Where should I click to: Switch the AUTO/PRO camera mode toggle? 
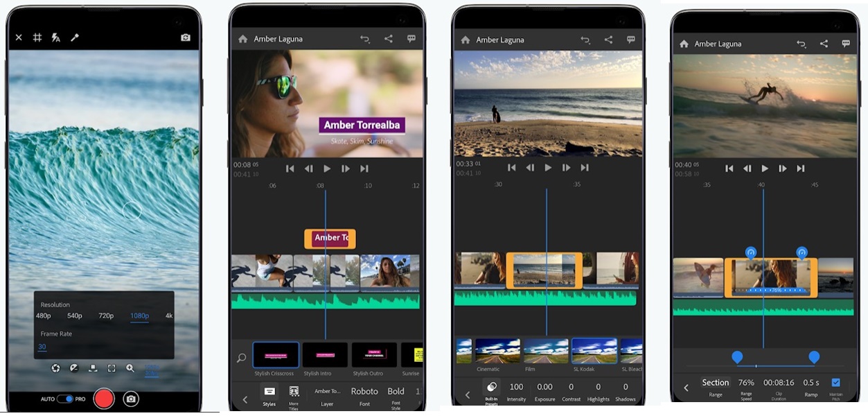click(65, 399)
